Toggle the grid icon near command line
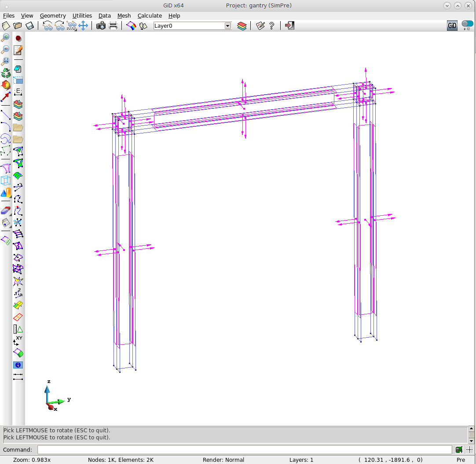This screenshot has width=476, height=464. (x=469, y=449)
